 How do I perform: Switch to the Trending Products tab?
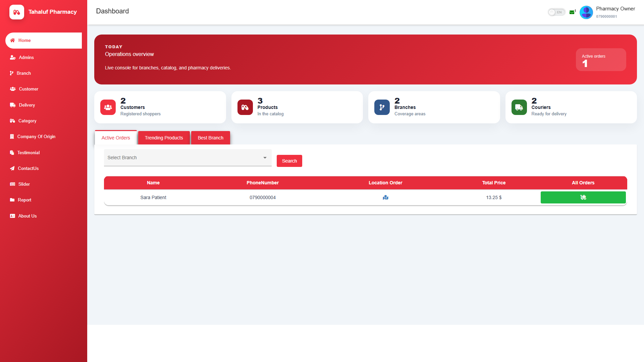coord(164,138)
